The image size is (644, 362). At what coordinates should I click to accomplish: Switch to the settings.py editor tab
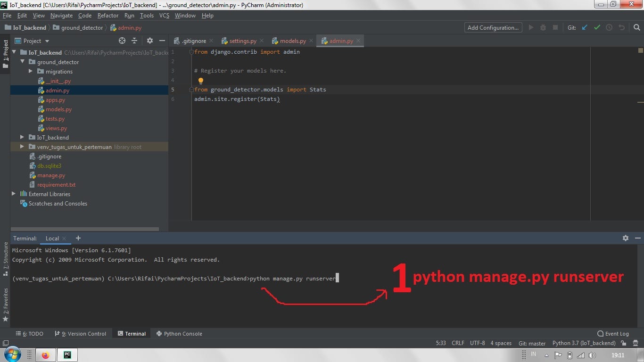(243, 41)
